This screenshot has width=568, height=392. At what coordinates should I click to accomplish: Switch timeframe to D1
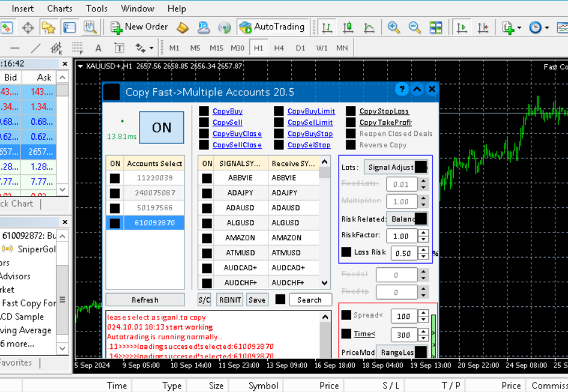point(300,48)
